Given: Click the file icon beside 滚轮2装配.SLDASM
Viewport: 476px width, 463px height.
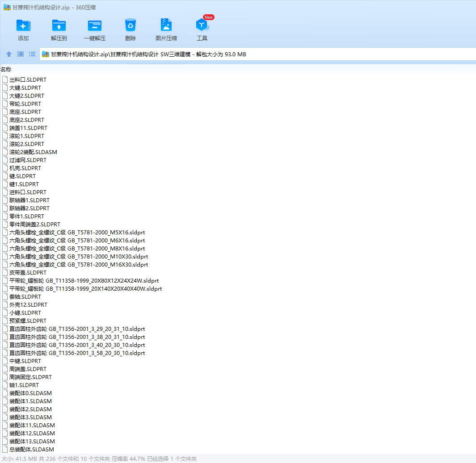Looking at the screenshot, I should pyautogui.click(x=5, y=152).
